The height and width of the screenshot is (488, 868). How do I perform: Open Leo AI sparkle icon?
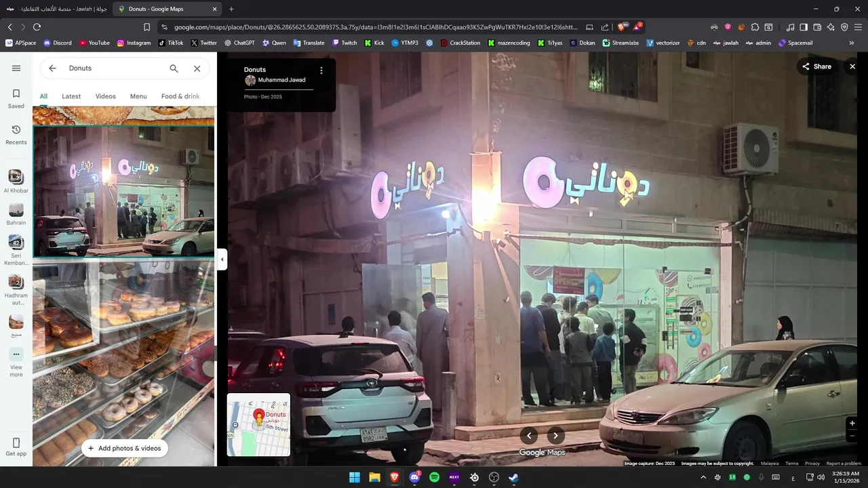831,27
